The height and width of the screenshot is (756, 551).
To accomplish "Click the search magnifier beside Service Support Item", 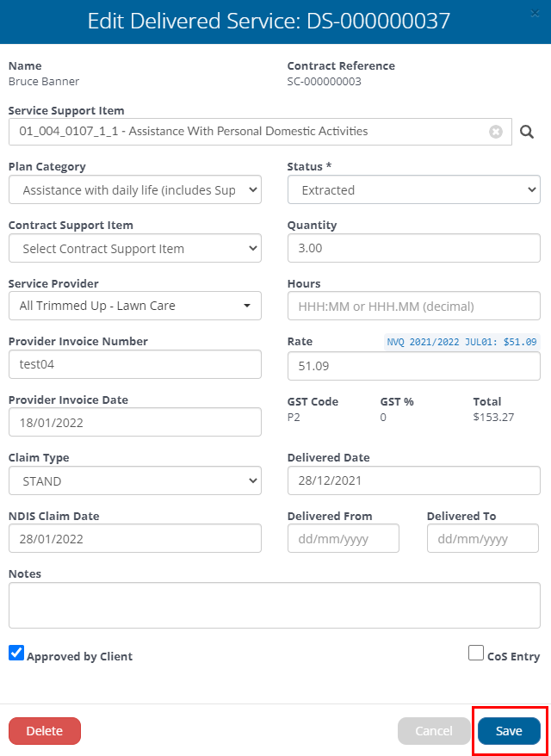I will 527,132.
